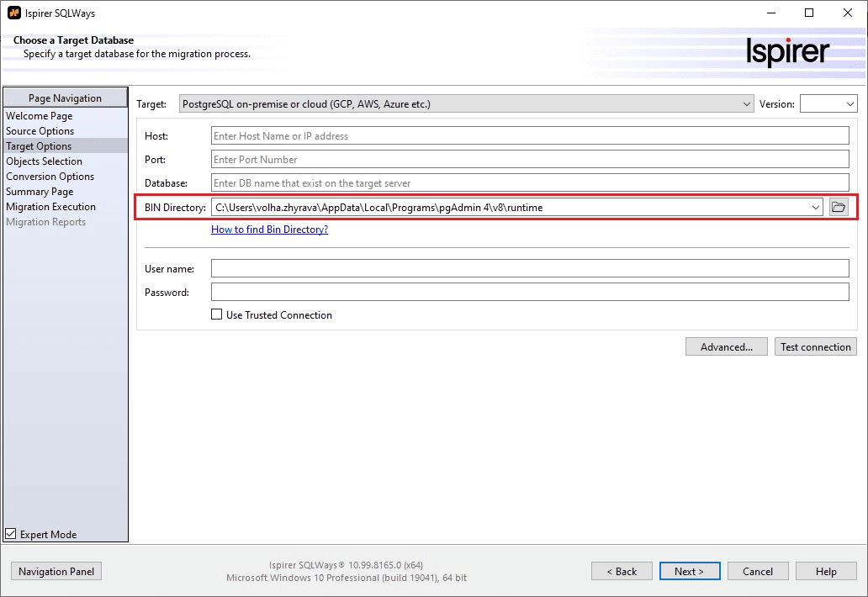The image size is (868, 597).
Task: Click the Ispirer logo banner
Action: tap(787, 51)
